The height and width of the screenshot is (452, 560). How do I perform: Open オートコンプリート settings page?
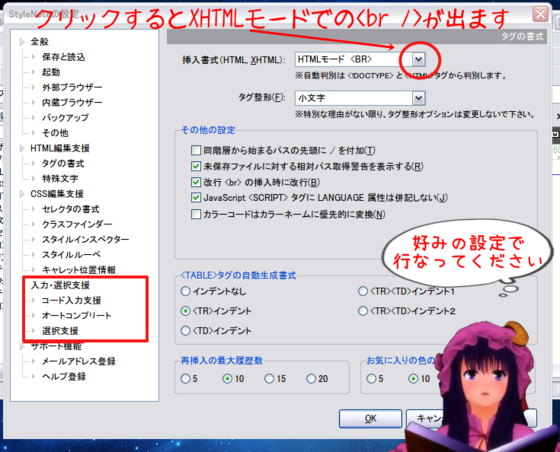(76, 316)
